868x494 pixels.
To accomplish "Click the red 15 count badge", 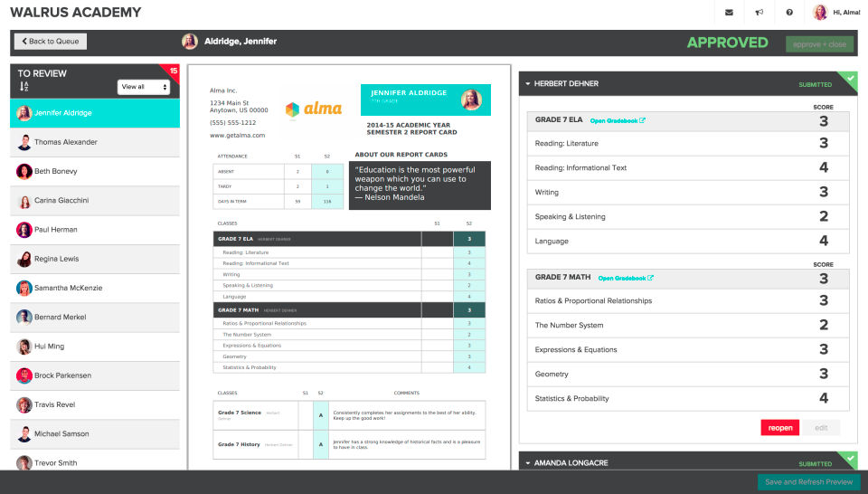I will (x=173, y=71).
